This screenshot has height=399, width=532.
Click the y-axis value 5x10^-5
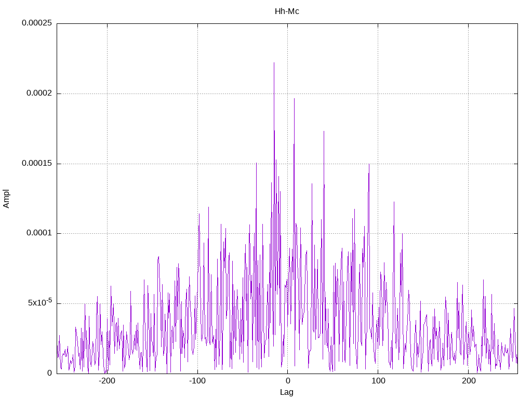click(x=40, y=302)
